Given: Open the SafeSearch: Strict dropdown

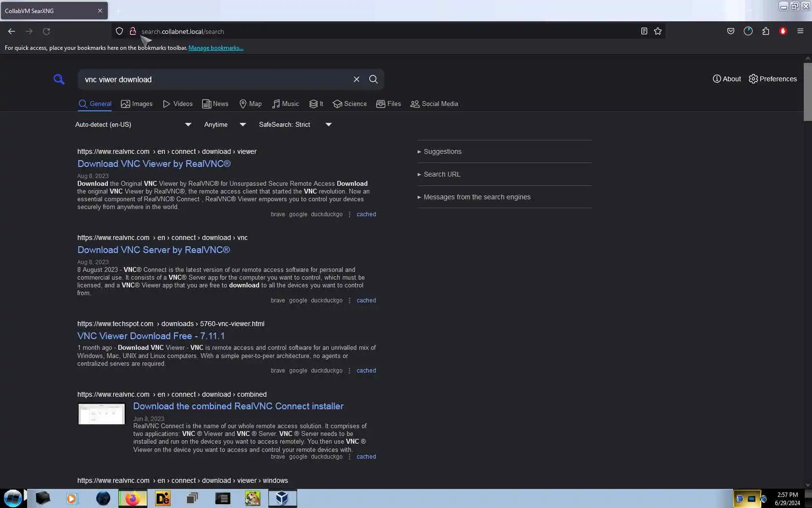Looking at the screenshot, I should [295, 125].
